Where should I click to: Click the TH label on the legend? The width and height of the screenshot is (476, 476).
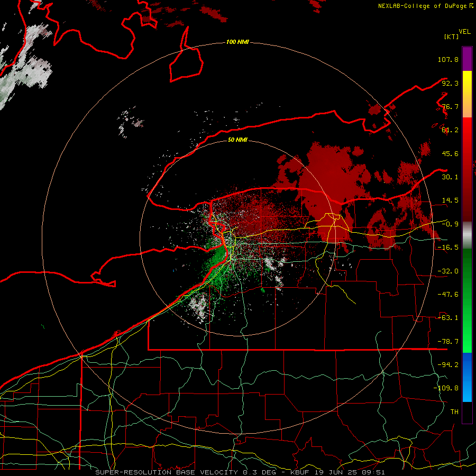(454, 412)
